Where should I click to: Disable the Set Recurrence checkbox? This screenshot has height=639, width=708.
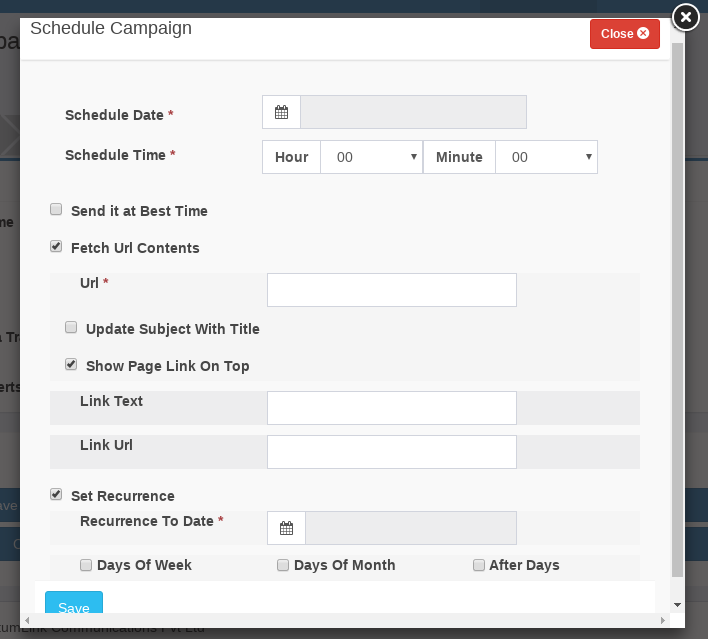click(x=56, y=494)
